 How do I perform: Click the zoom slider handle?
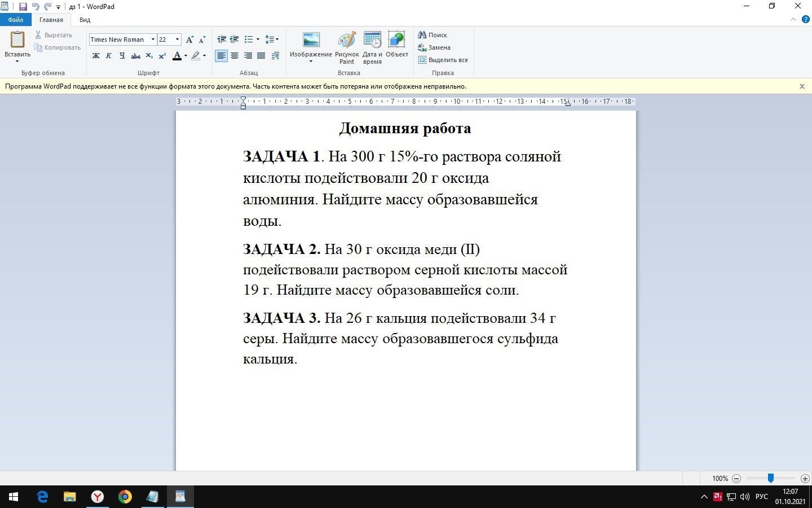tap(770, 478)
